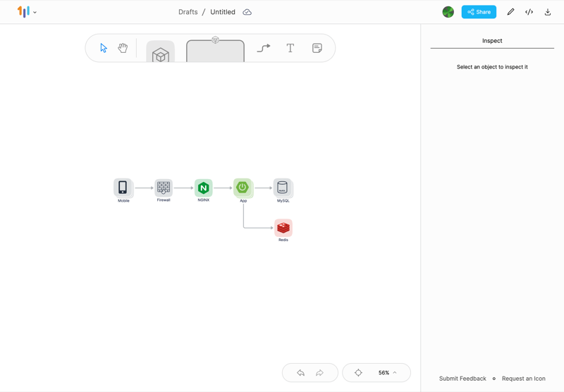Select the pointer arrow tool
This screenshot has height=392, width=564.
[104, 48]
